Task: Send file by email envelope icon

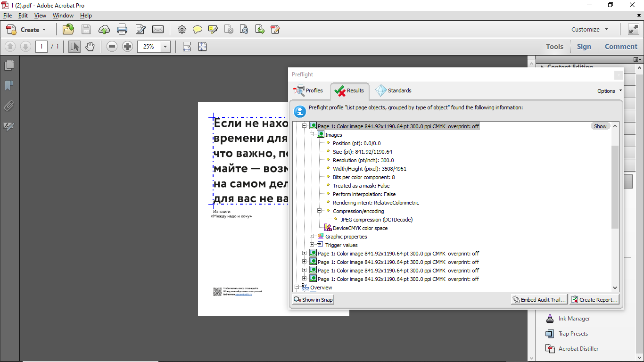Action: pos(158,30)
